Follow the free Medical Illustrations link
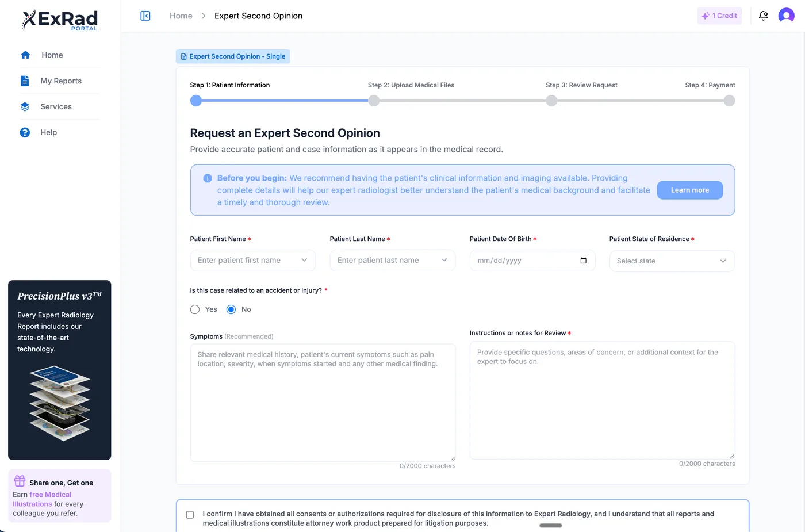This screenshot has width=805, height=532. point(42,499)
